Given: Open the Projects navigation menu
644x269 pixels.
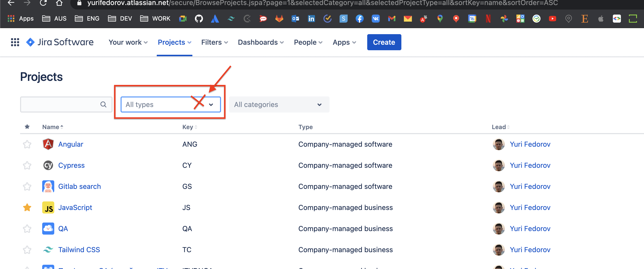Looking at the screenshot, I should [175, 42].
